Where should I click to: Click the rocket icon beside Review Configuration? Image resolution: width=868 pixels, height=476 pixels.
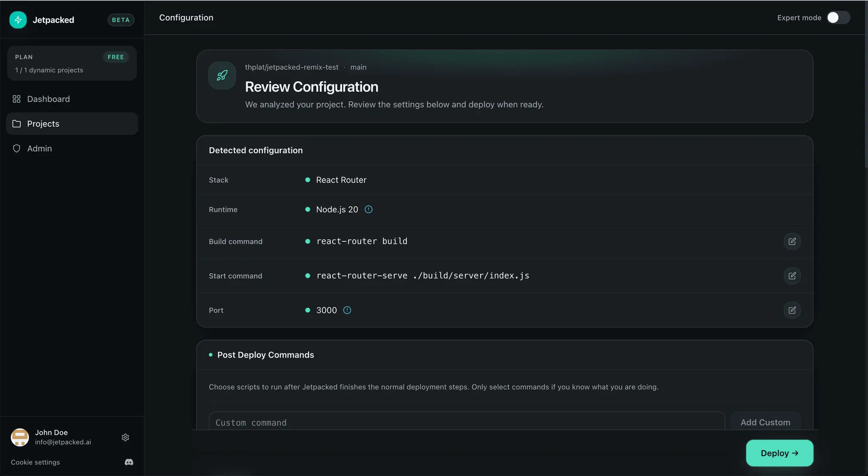point(222,76)
